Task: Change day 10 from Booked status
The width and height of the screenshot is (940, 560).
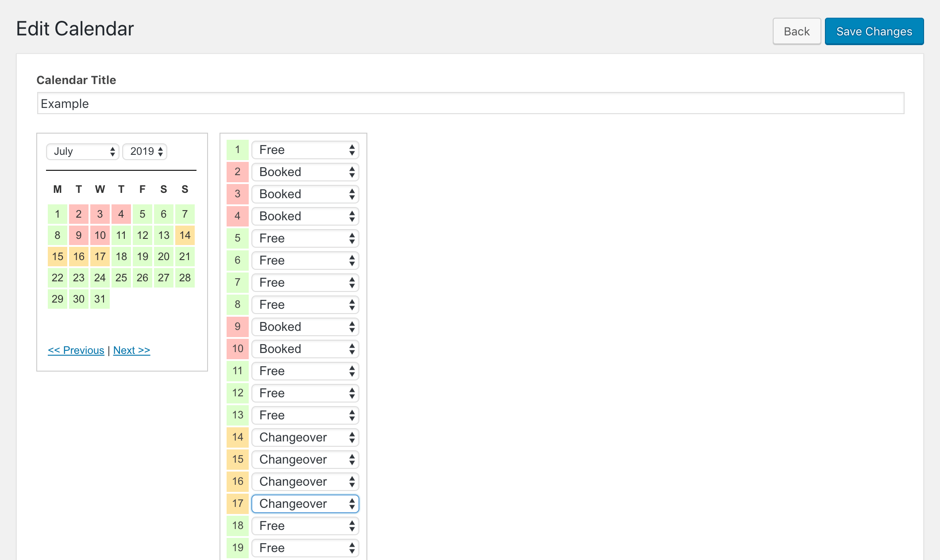Action: pyautogui.click(x=305, y=349)
